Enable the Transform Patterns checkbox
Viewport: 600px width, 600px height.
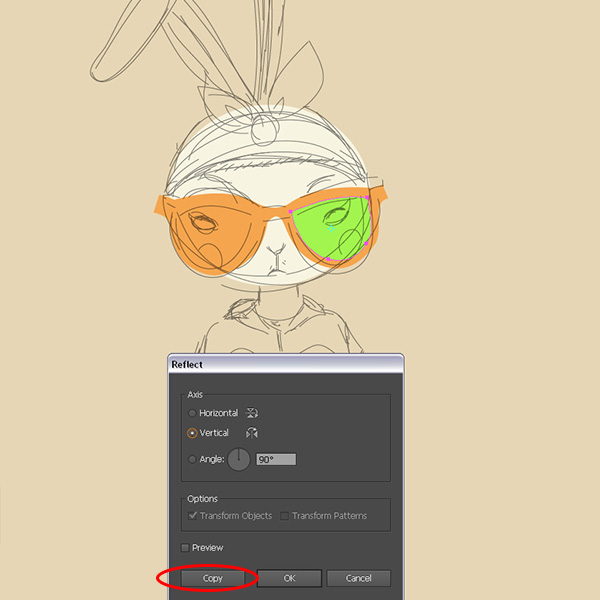284,516
